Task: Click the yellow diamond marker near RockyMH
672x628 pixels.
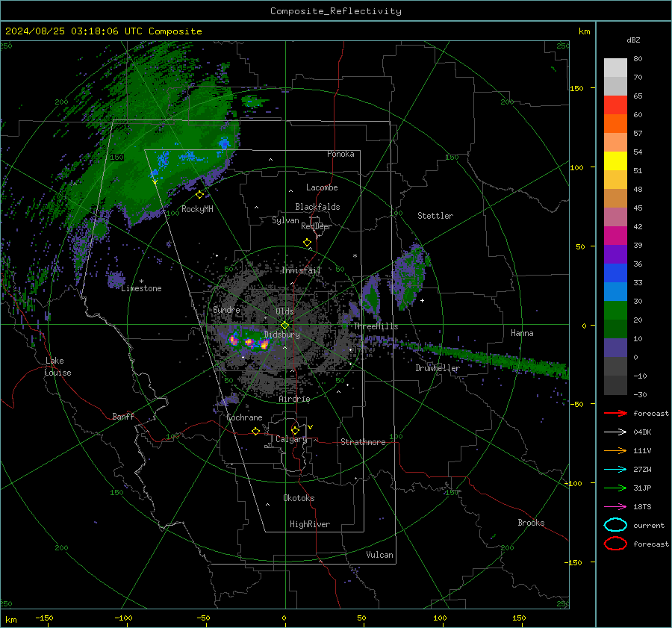Action: pos(199,195)
